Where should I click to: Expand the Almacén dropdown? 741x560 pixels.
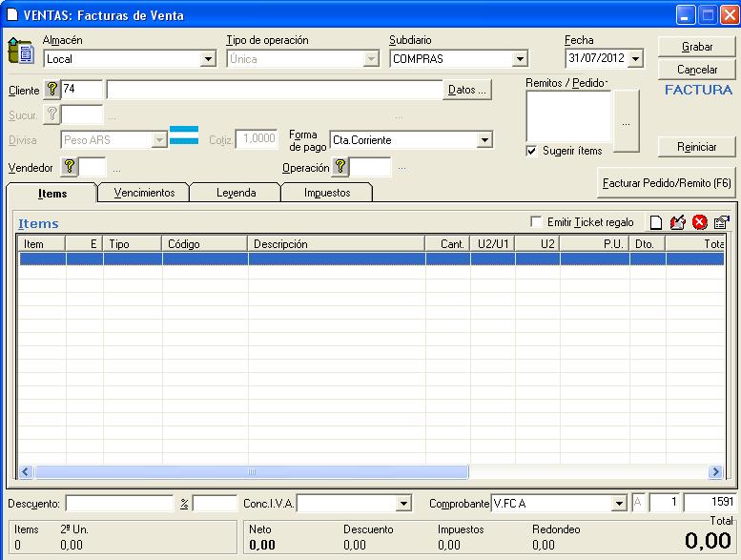tap(208, 59)
